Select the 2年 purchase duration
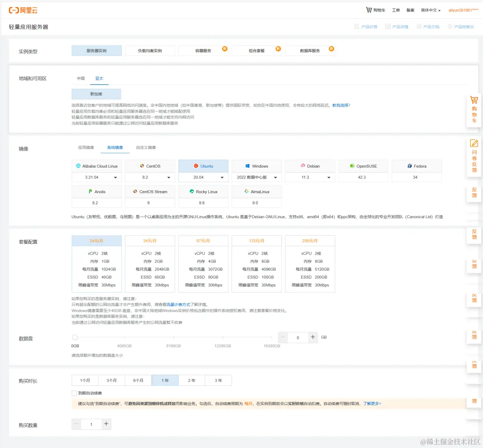Image resolution: width=483 pixels, height=448 pixels. click(x=192, y=380)
